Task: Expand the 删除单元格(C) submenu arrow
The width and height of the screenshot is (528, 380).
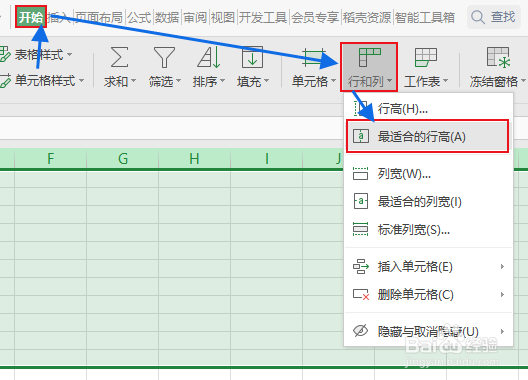Action: click(x=502, y=294)
